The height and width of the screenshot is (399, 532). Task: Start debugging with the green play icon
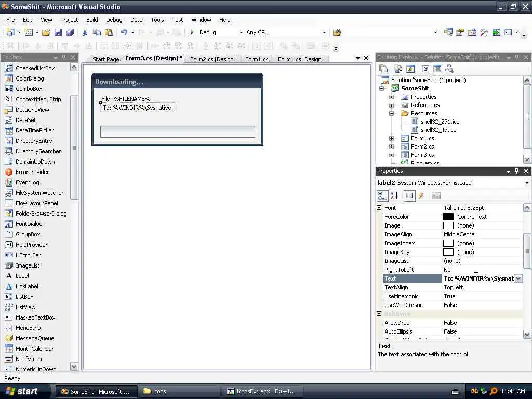[192, 32]
